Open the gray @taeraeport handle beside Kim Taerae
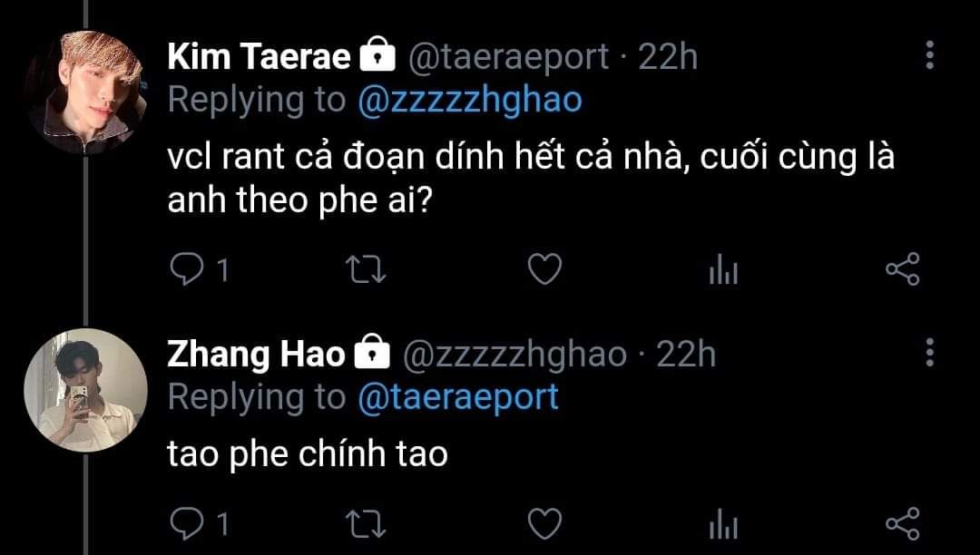Screen dimensions: 980x555 (x=508, y=58)
